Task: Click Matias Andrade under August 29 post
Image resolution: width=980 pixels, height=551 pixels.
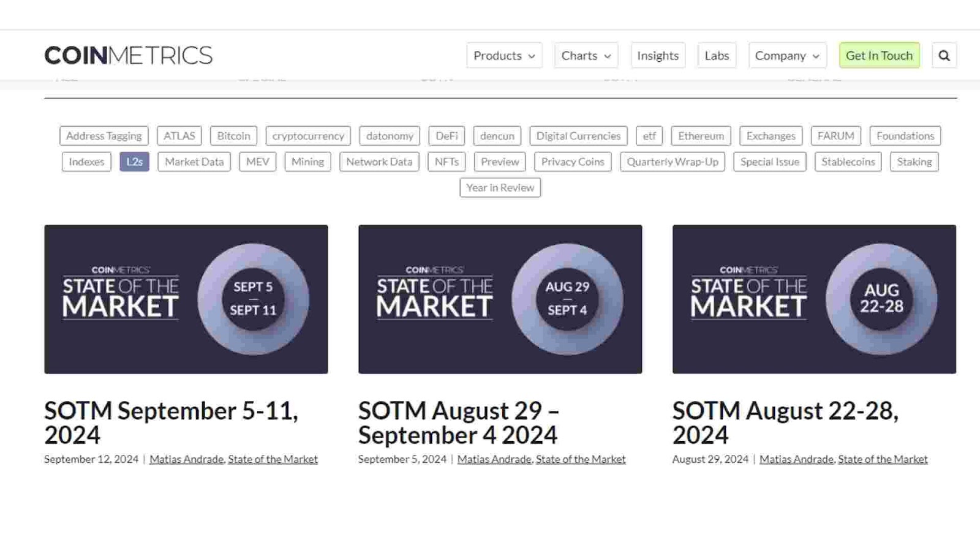Action: (796, 459)
